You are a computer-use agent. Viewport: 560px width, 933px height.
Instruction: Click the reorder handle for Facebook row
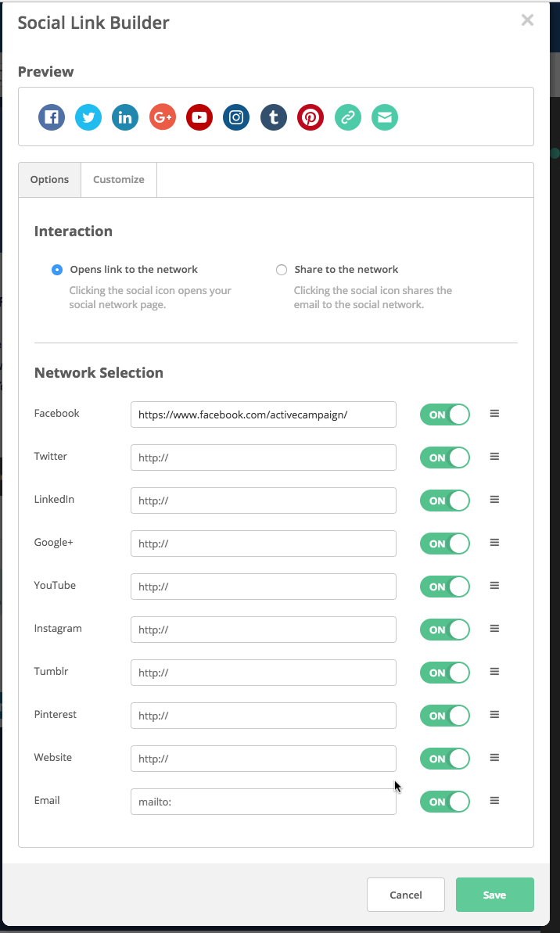coord(494,414)
